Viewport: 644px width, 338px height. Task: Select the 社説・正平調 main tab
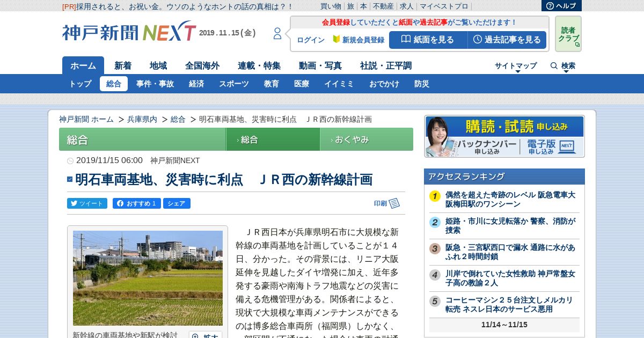click(386, 65)
